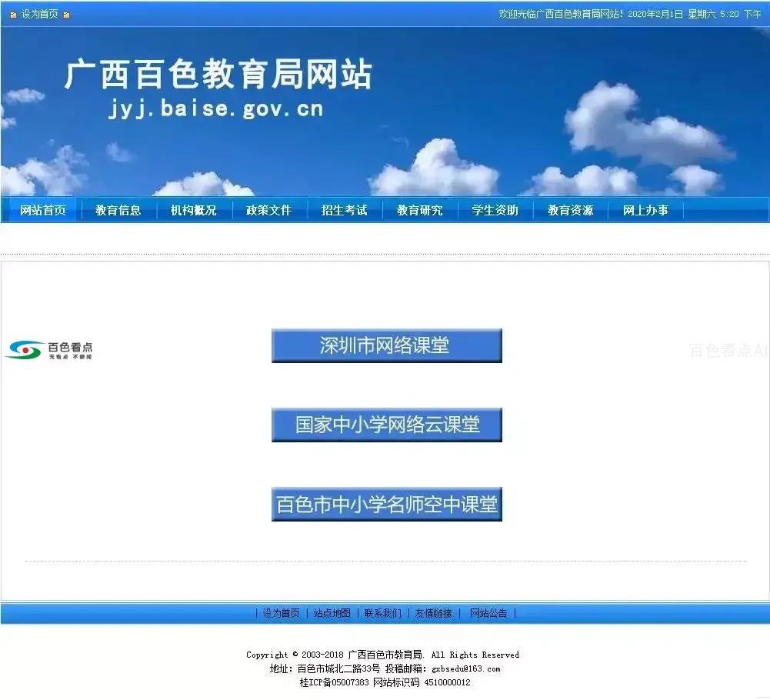The width and height of the screenshot is (770, 700).
Task: Open the 教育信息 menu item
Action: (x=118, y=210)
